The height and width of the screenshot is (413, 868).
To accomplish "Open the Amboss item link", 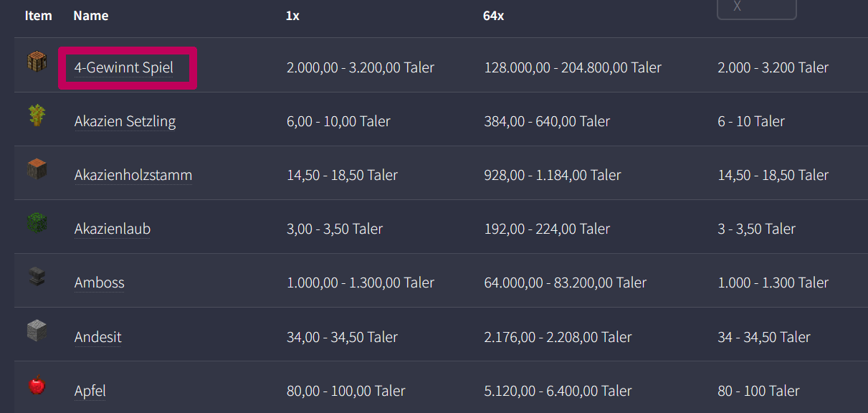I will point(100,283).
